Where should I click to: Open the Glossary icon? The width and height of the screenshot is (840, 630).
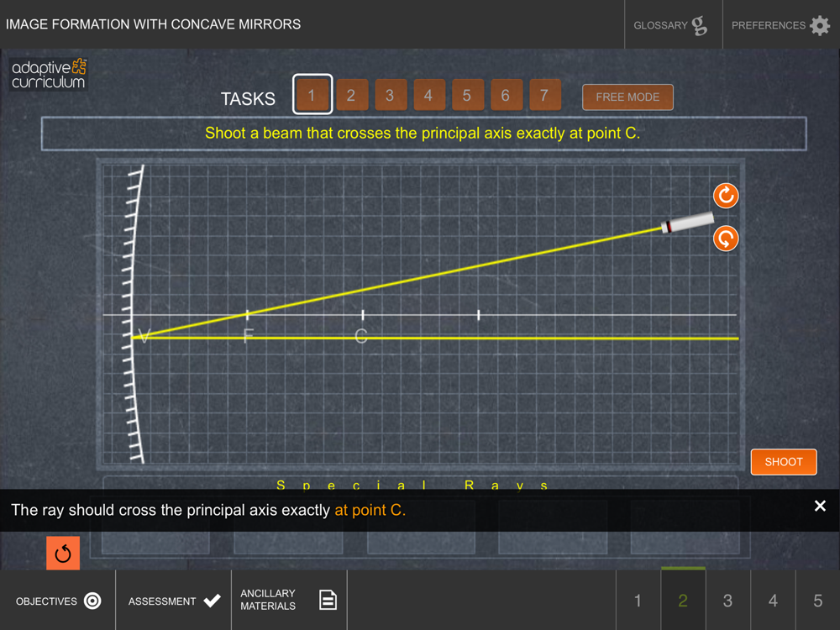point(699,25)
